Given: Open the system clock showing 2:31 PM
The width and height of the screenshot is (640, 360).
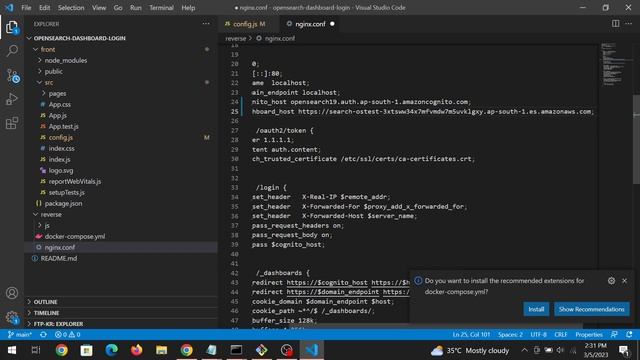Looking at the screenshot, I should point(596,350).
